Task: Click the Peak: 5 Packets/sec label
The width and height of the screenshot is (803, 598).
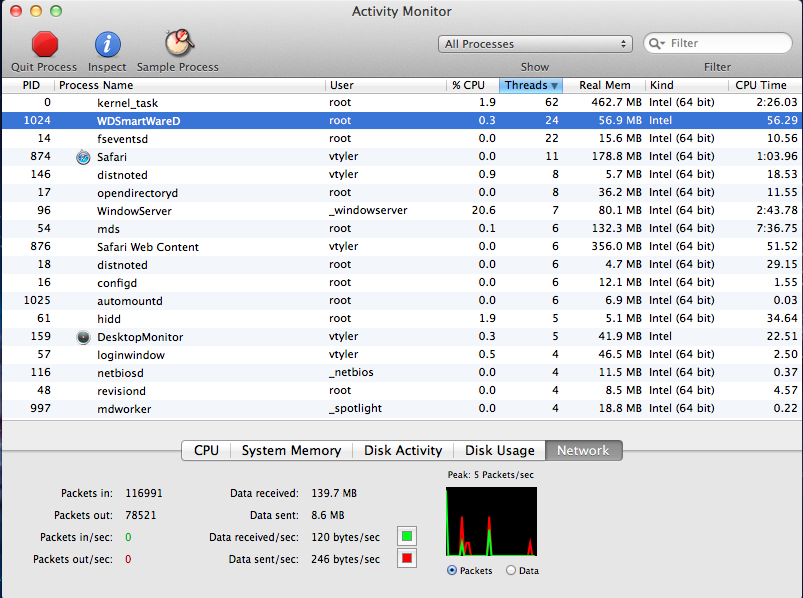Action: tap(491, 475)
